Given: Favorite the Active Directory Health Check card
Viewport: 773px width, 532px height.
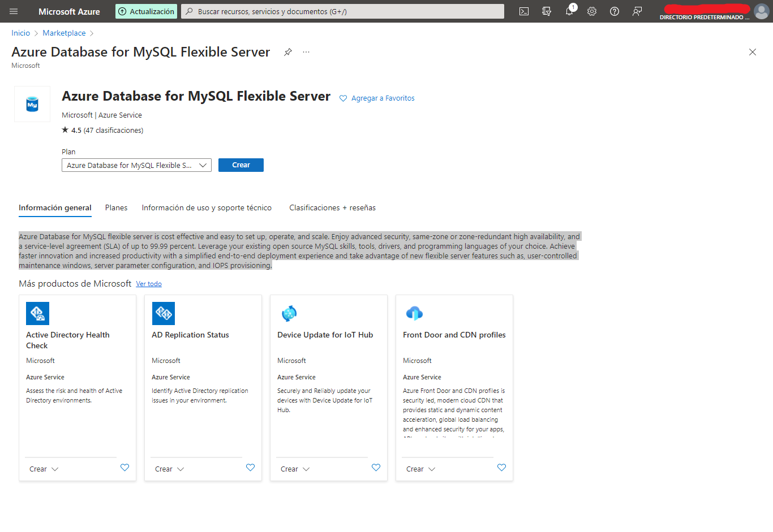Looking at the screenshot, I should pos(125,468).
